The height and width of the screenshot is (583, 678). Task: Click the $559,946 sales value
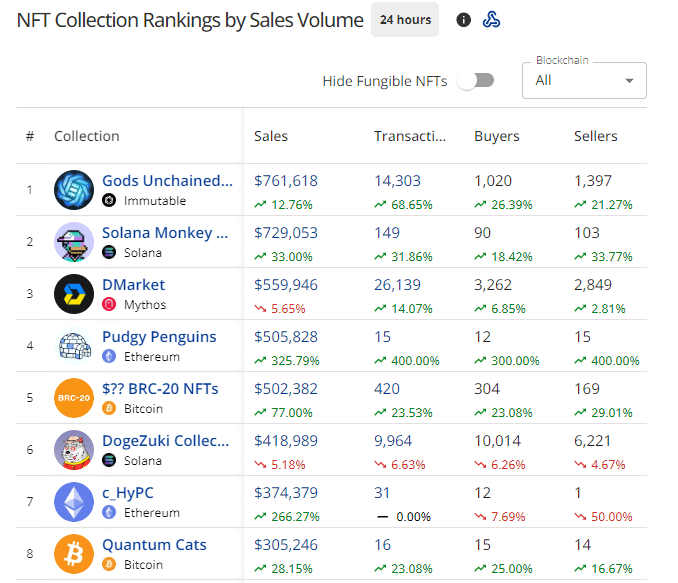click(x=286, y=285)
